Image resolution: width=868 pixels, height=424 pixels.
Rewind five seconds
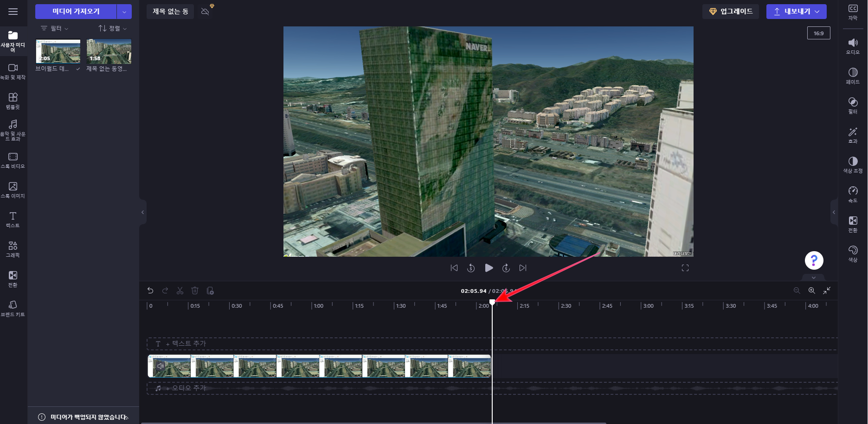471,268
